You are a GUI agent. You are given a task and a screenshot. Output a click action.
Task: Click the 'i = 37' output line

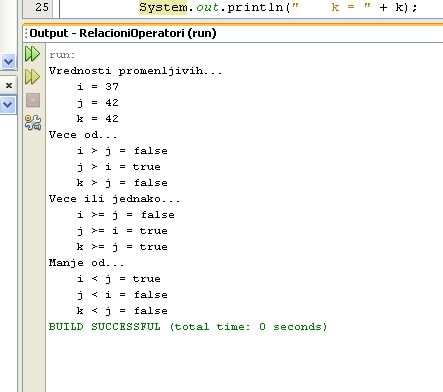98,87
